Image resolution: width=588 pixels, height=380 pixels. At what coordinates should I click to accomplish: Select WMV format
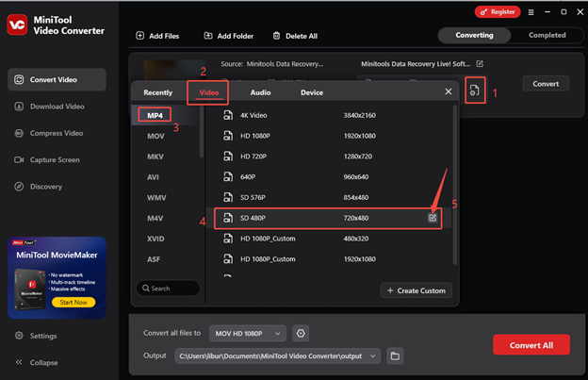156,198
